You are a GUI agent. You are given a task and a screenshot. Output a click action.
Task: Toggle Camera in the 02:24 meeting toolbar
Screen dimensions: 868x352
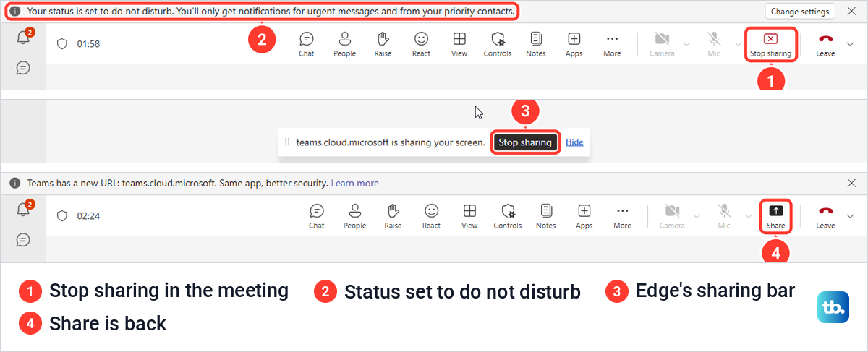pos(672,215)
